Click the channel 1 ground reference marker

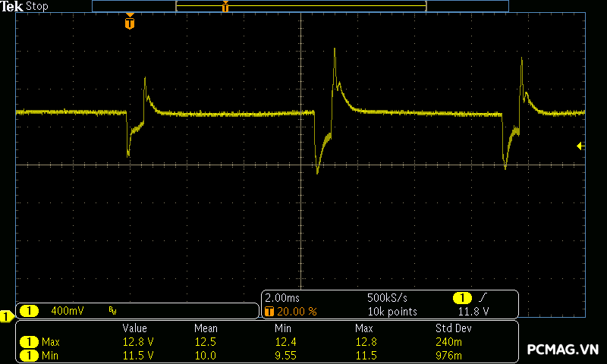(7, 316)
